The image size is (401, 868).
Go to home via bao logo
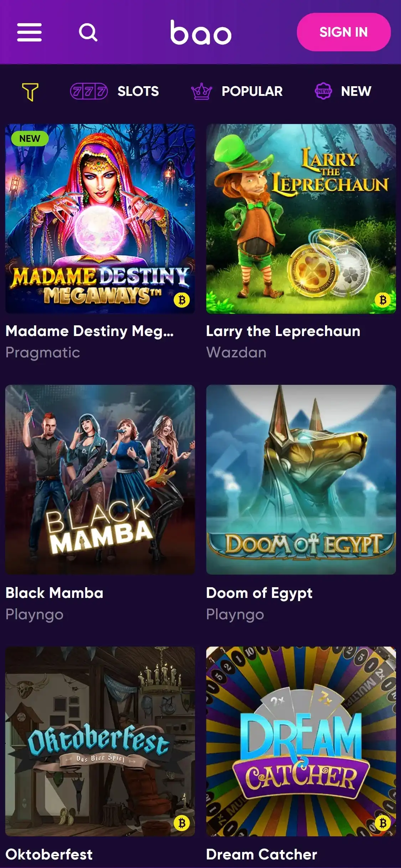(201, 32)
